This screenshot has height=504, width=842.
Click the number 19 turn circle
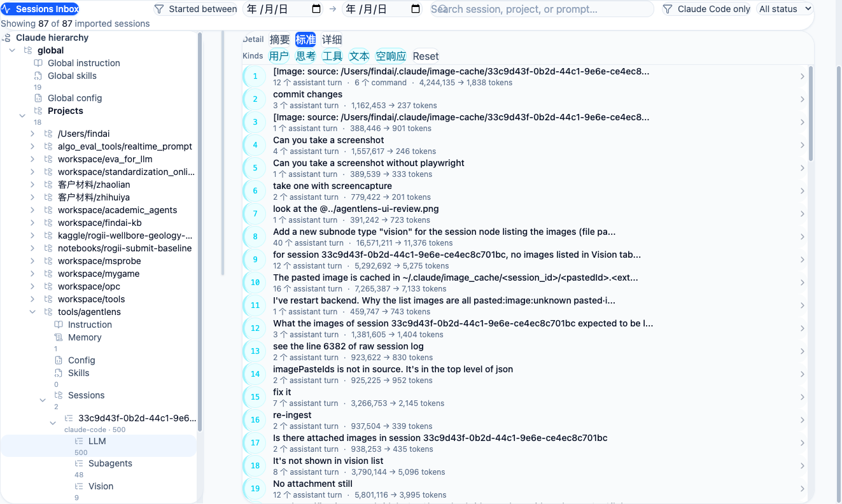pyautogui.click(x=255, y=489)
